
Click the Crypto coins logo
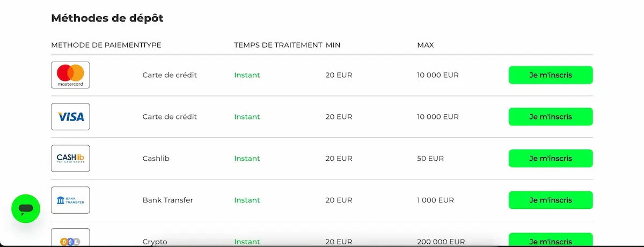coord(70,241)
